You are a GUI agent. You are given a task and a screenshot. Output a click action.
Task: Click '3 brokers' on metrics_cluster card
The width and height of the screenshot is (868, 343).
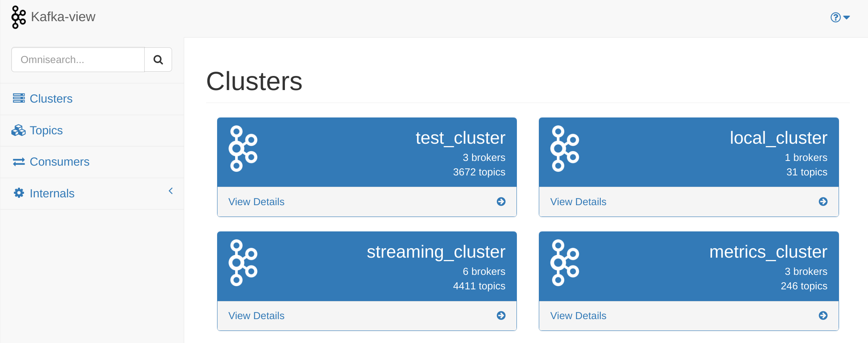(806, 271)
